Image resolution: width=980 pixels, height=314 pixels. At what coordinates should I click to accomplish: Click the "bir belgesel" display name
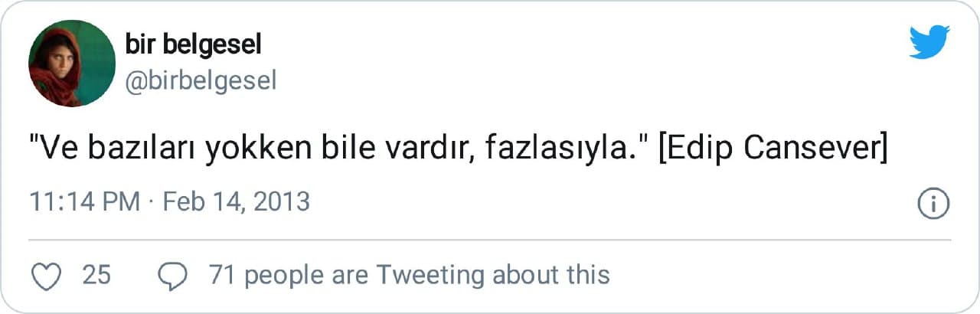[x=193, y=45]
